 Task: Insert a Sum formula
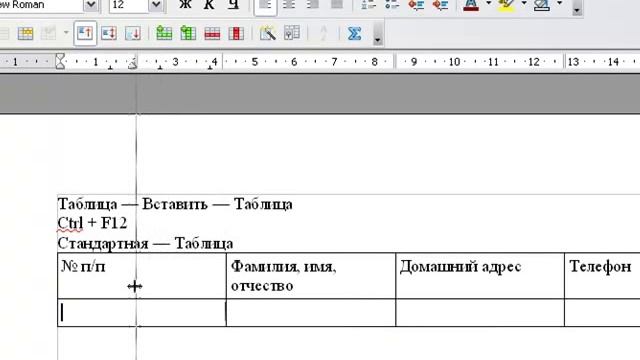[354, 33]
